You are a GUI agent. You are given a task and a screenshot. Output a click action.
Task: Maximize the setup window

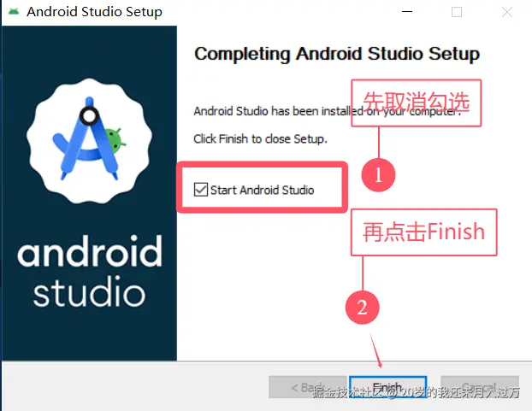click(x=457, y=12)
